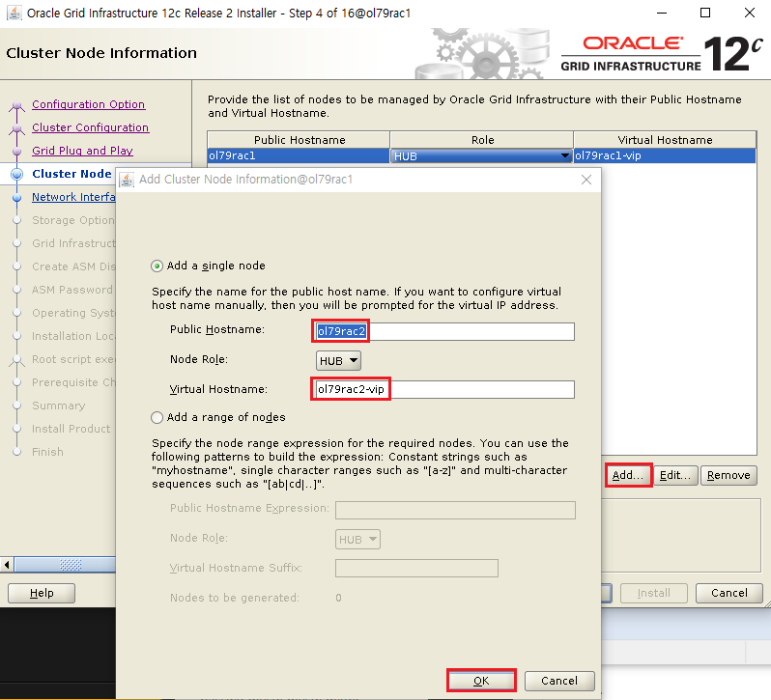The width and height of the screenshot is (771, 700).
Task: Close the Add Cluster Node Information dialog with X
Action: tap(586, 180)
